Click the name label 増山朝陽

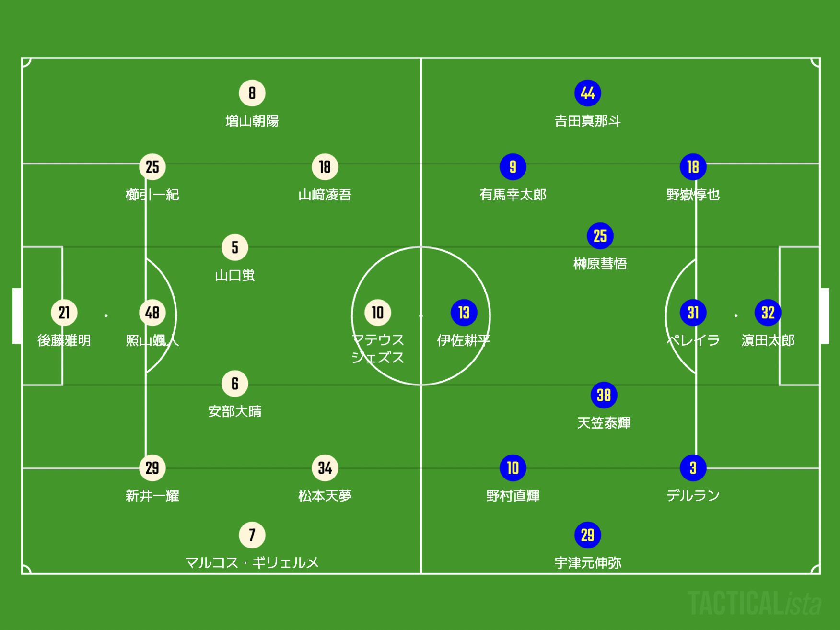(252, 121)
